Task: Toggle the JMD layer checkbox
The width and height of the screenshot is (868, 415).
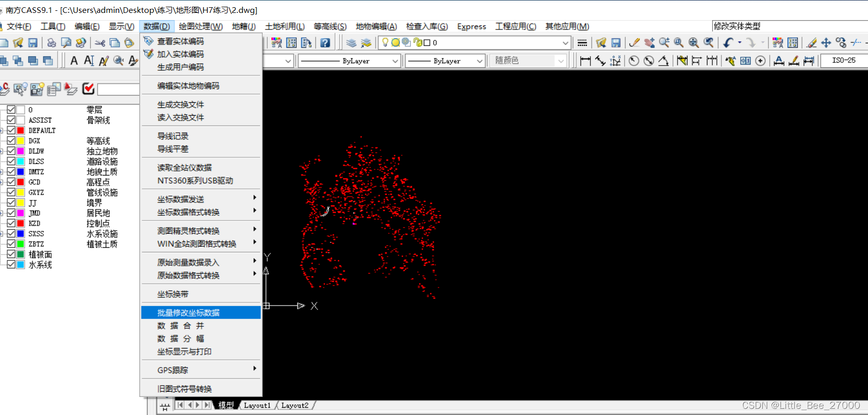Action: tap(11, 213)
